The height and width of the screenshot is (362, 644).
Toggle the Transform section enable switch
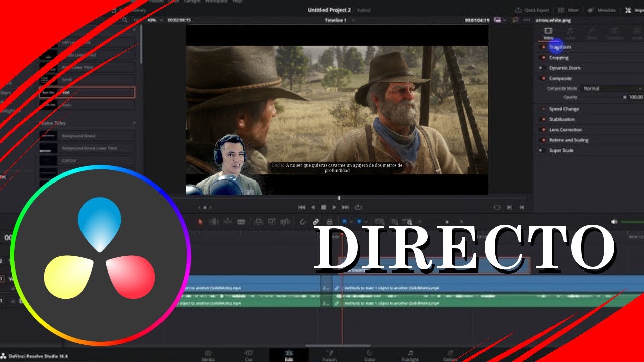pos(543,47)
